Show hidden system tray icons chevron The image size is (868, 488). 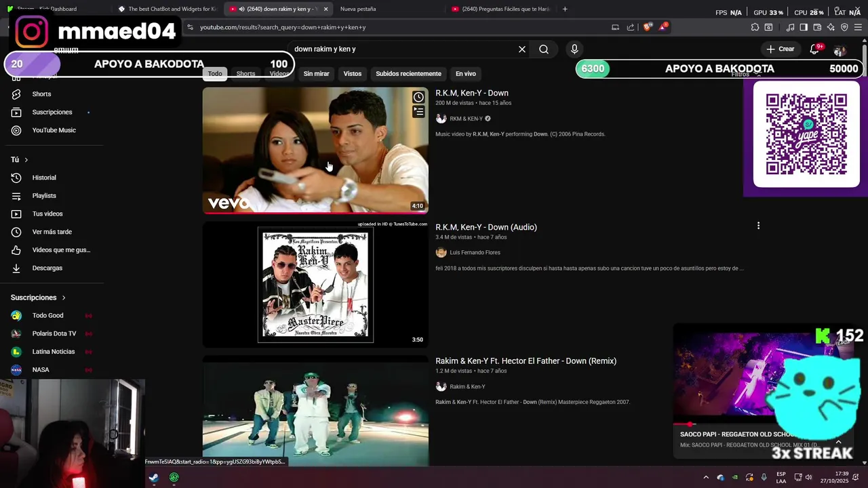pos(706,477)
